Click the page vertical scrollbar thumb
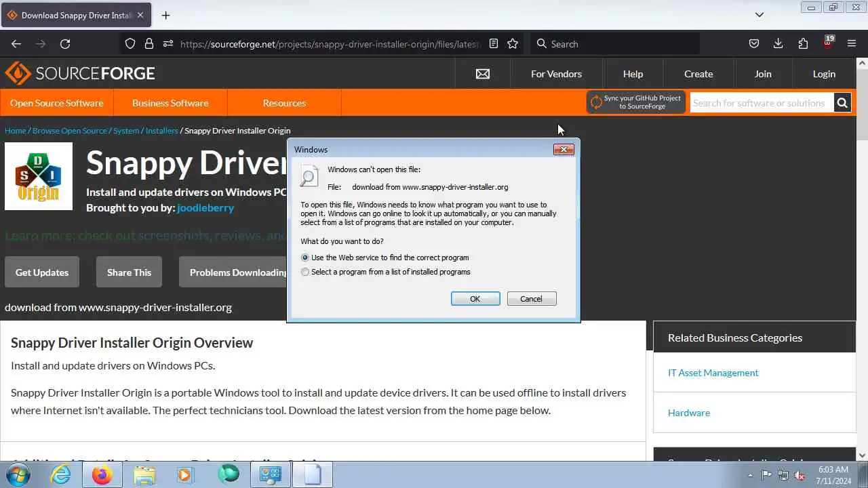This screenshot has height=488, width=868. pos(862,105)
